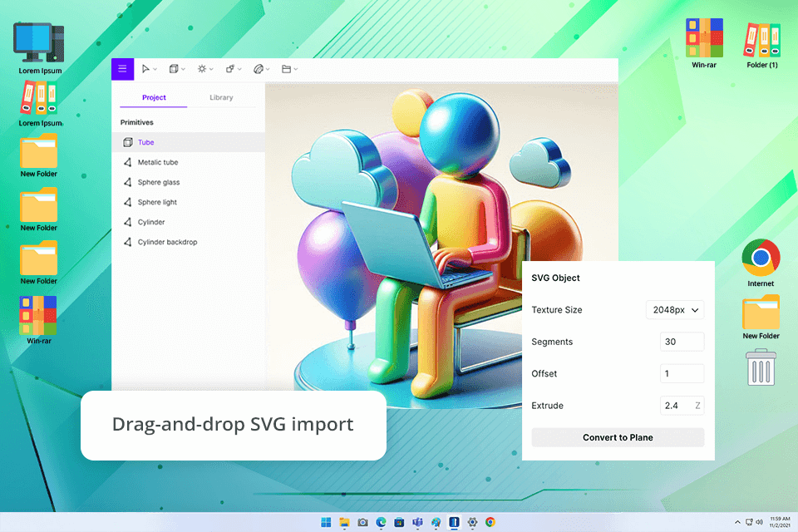Select the recycle bin desktop icon
The width and height of the screenshot is (798, 532).
[x=761, y=367]
